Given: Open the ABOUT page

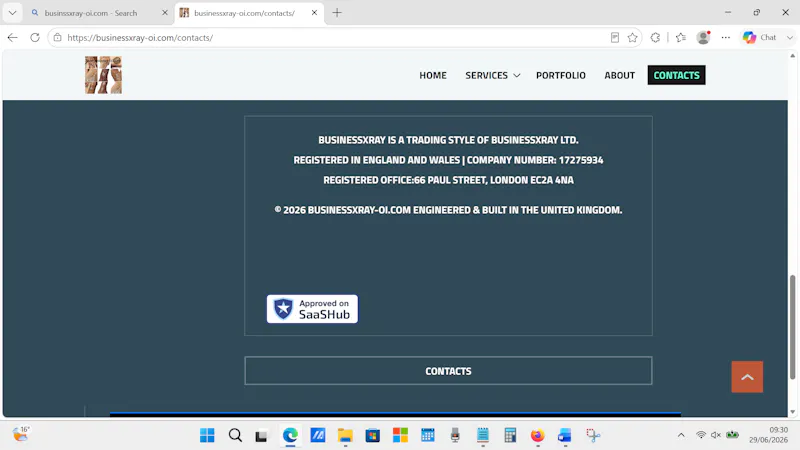Looking at the screenshot, I should point(620,75).
